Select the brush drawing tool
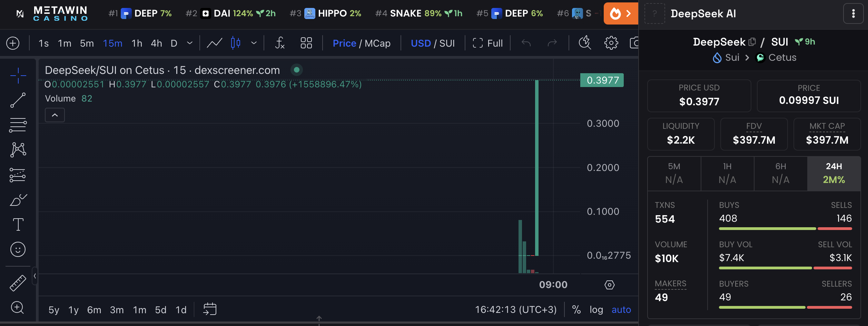 click(18, 200)
